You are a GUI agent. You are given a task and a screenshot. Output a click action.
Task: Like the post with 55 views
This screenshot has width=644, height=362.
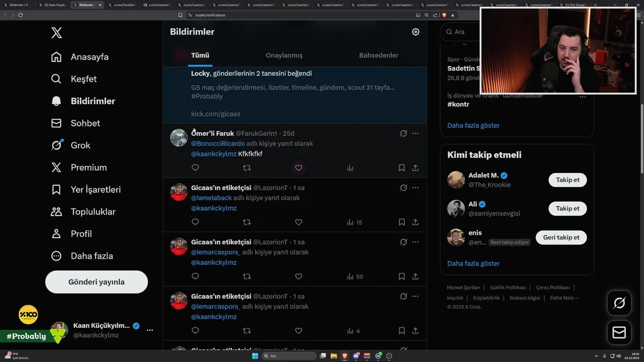(x=298, y=277)
